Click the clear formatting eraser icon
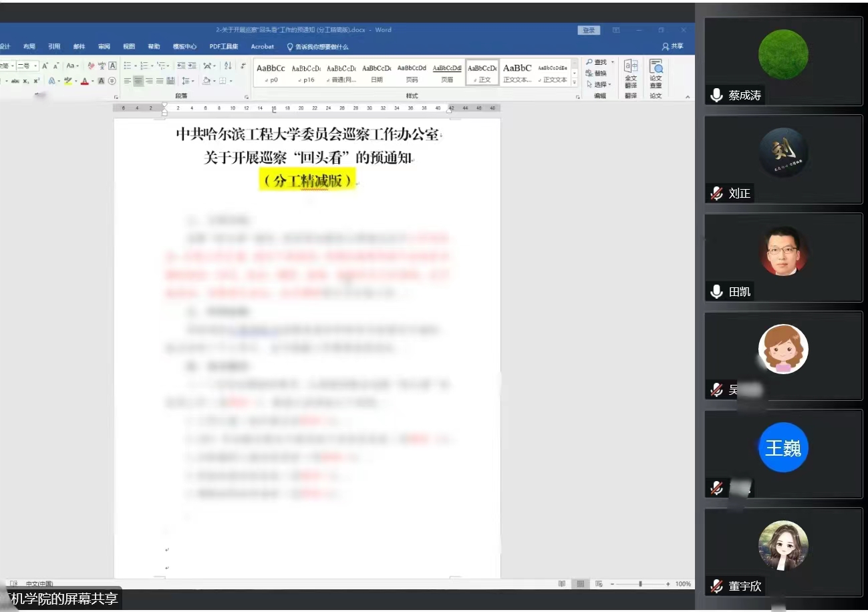The image size is (868, 612). [92, 65]
